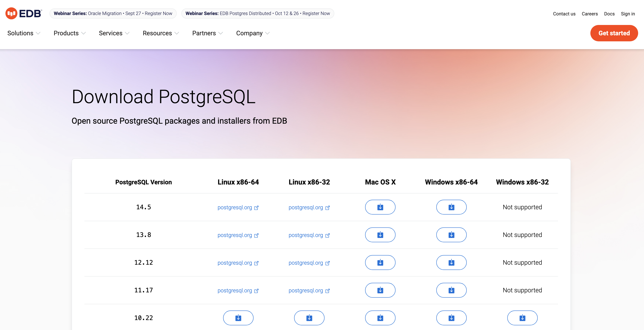
Task: Click the EDB logo
Action: pos(24,13)
